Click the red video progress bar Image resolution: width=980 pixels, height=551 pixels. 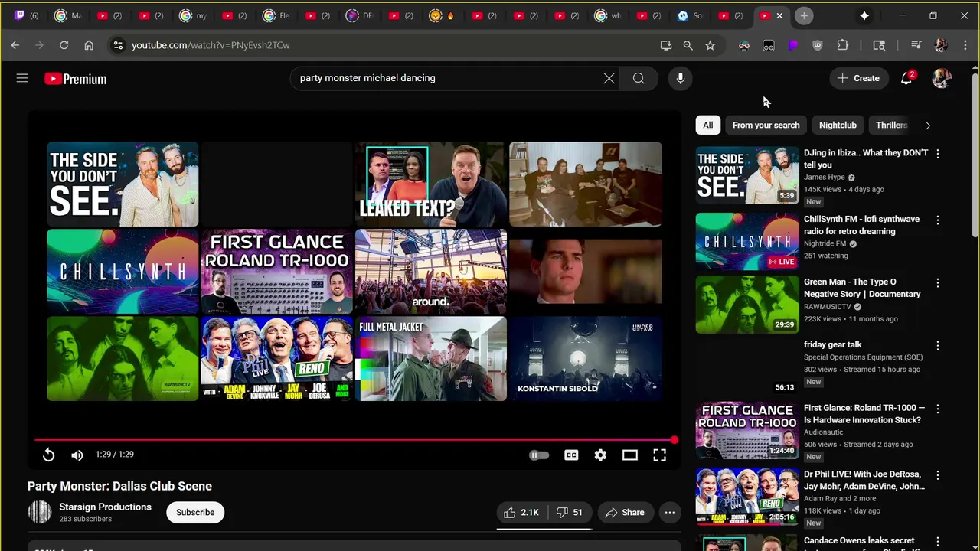[x=354, y=440]
